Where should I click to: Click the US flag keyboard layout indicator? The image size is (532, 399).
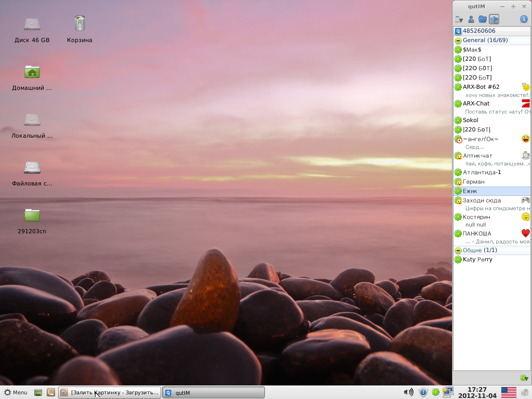tap(509, 393)
